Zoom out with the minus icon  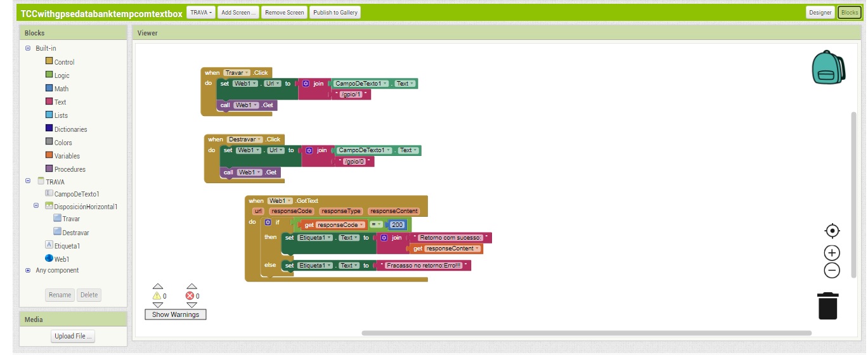coord(832,271)
